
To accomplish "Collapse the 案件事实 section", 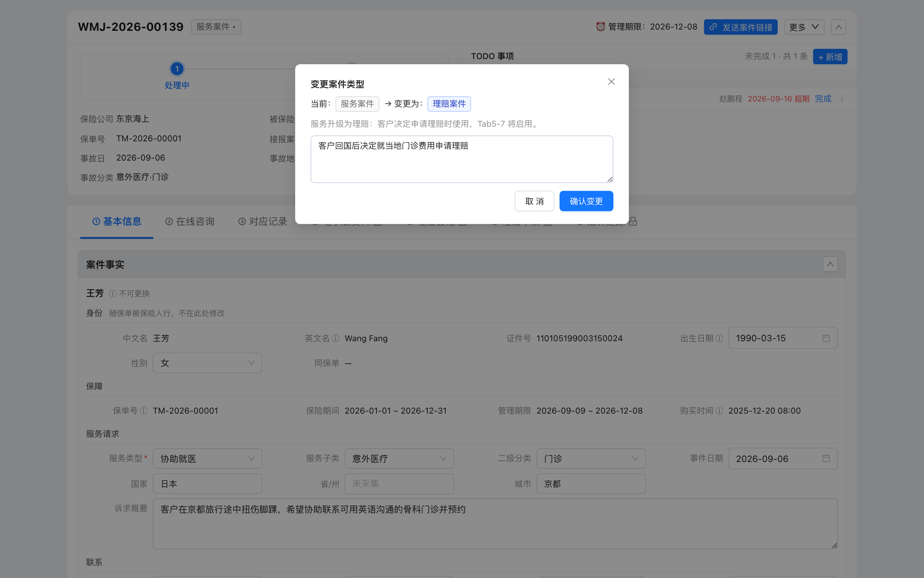I will pos(830,264).
